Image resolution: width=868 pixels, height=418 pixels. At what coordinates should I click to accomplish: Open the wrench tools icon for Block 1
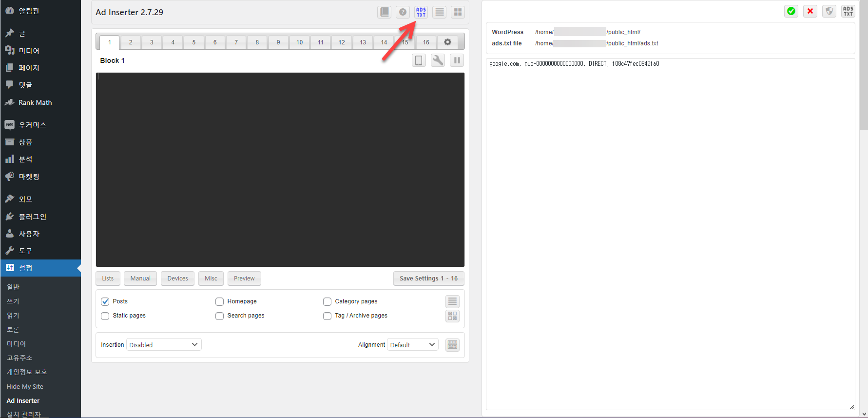tap(438, 60)
